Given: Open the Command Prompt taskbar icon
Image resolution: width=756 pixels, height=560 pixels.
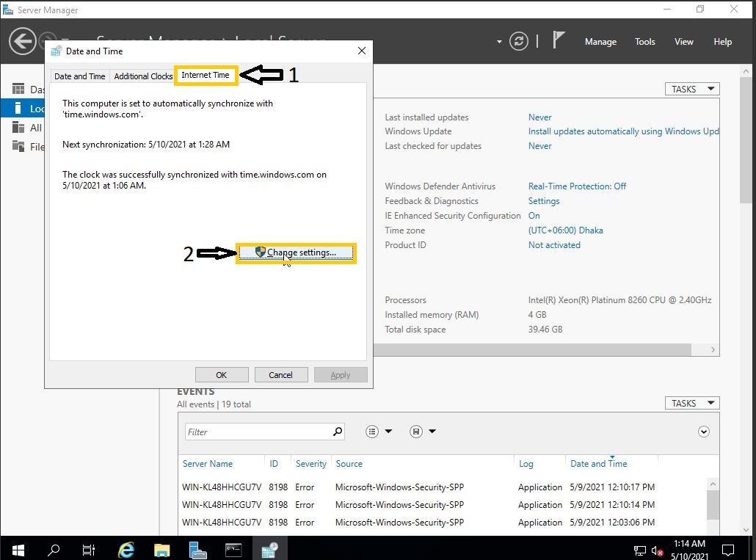Looking at the screenshot, I should tap(233, 550).
